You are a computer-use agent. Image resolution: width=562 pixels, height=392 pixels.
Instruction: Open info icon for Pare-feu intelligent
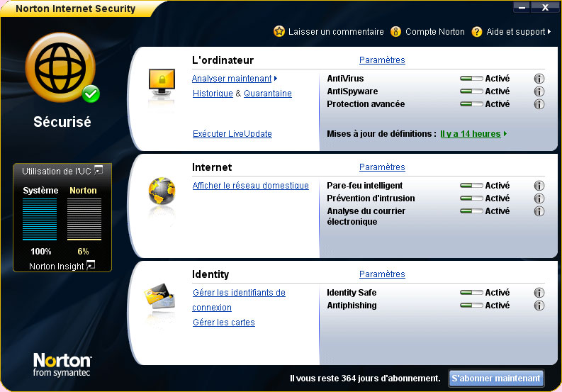coord(539,186)
